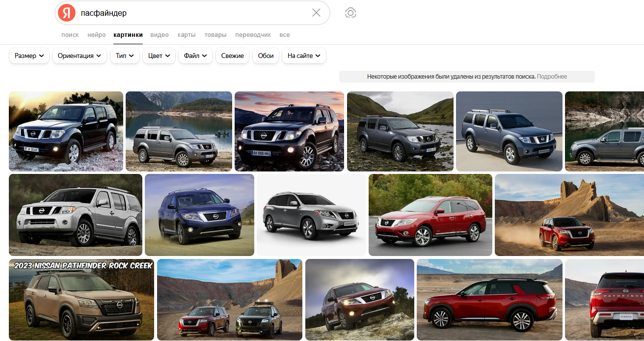The width and height of the screenshot is (644, 341).
Task: Open dark blue Pathfinder driving on dust image
Action: coord(199,215)
